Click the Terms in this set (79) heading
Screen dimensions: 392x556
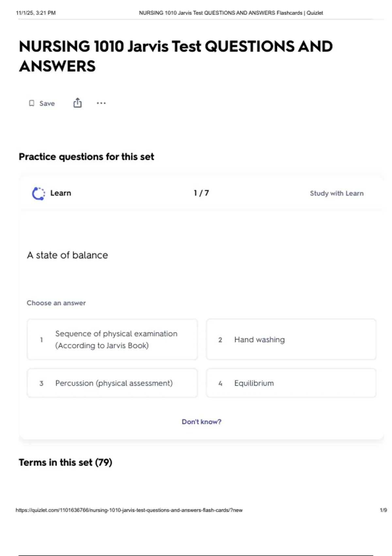pyautogui.click(x=65, y=462)
